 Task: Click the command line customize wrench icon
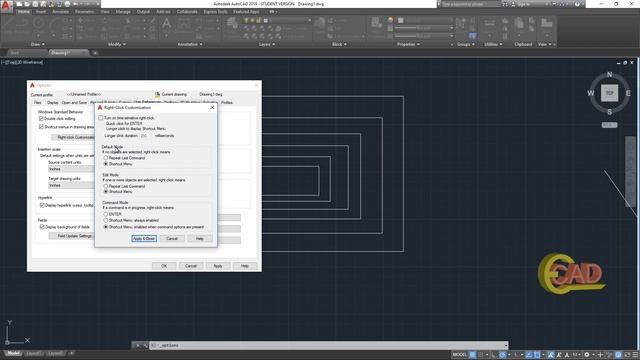[145, 345]
